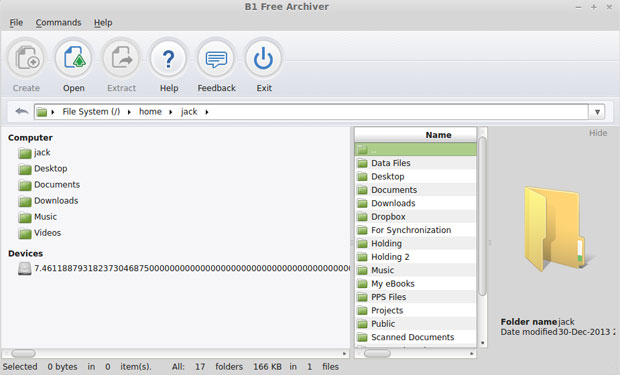Screen dimensions: 620x375
Task: Click the Exit power icon
Action: [264, 59]
